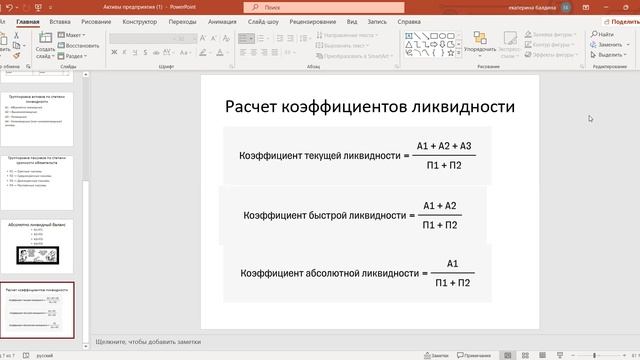Switch to slide sorter view
Viewport: 640px width, 360px height.
point(525,356)
